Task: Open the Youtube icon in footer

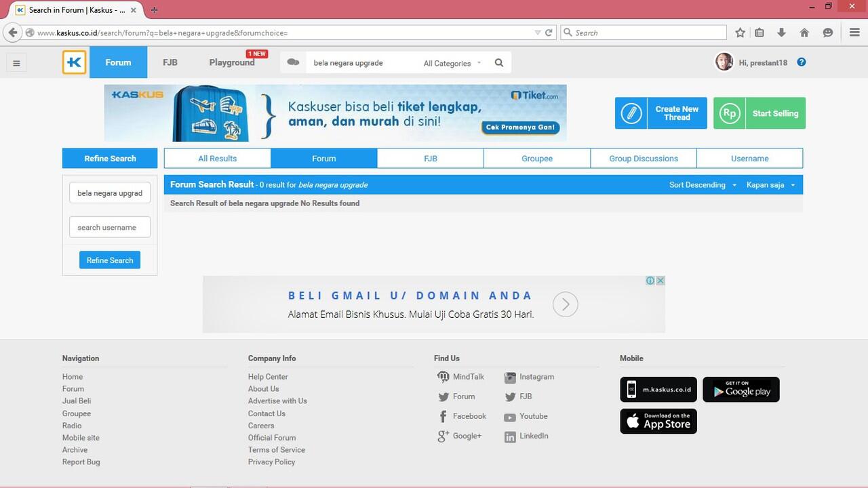Action: [x=510, y=417]
